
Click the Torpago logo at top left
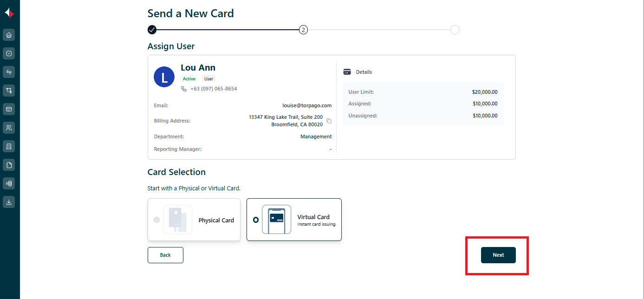pos(9,13)
